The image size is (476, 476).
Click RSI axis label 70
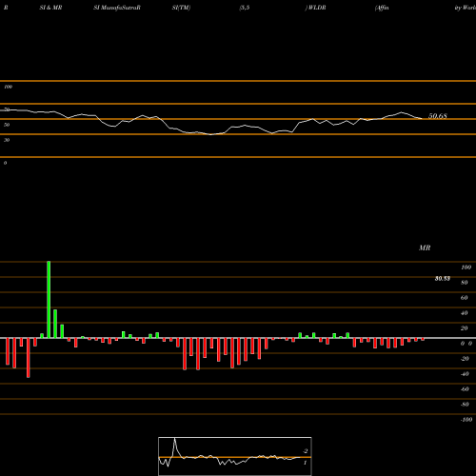7,109
